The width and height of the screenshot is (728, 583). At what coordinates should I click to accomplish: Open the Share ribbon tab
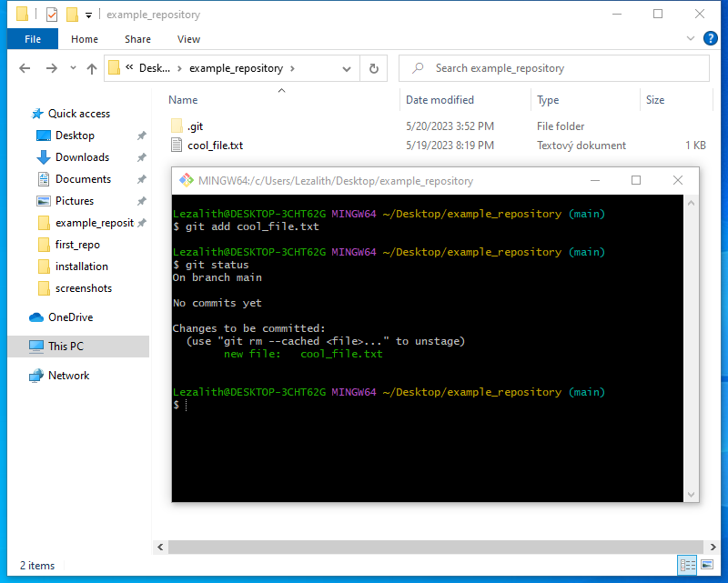pyautogui.click(x=137, y=39)
